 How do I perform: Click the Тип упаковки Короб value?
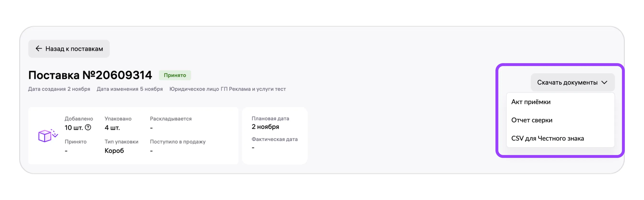tap(114, 150)
